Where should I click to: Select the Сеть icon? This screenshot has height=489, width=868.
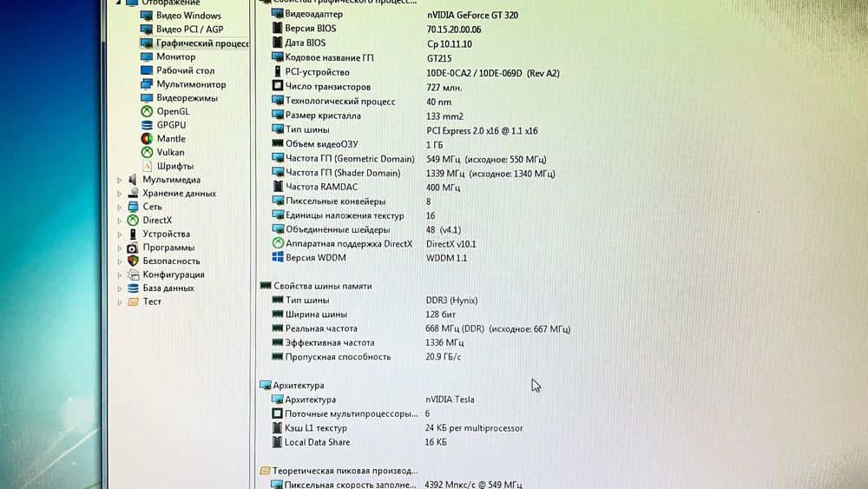133,207
